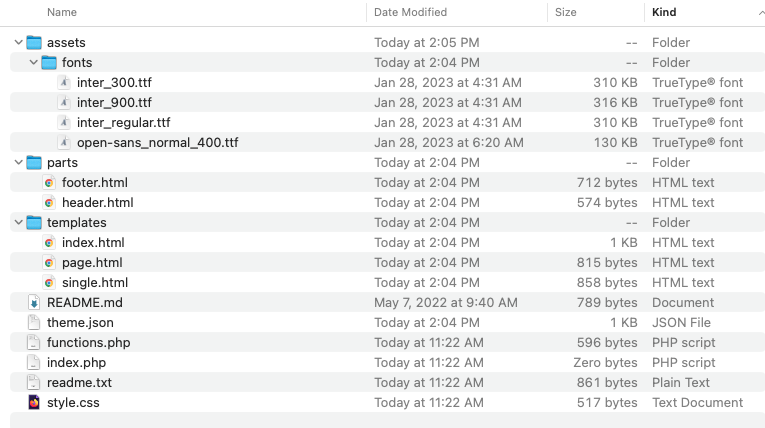Click the footer.html Chrome file icon

click(x=49, y=183)
